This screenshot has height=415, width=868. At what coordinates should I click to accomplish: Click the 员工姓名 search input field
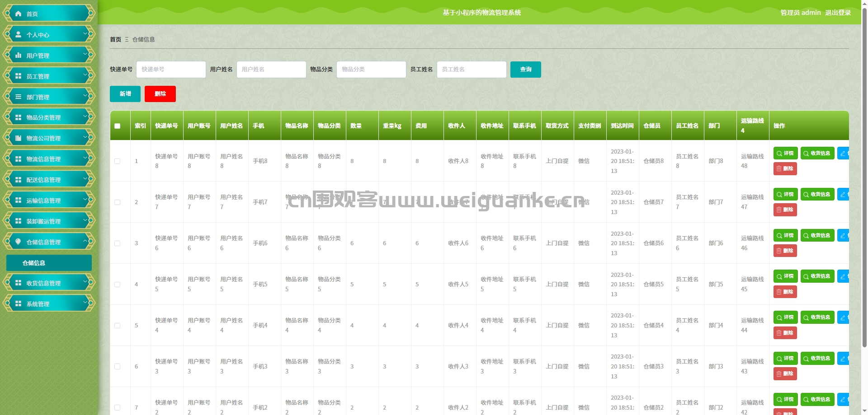pyautogui.click(x=472, y=70)
